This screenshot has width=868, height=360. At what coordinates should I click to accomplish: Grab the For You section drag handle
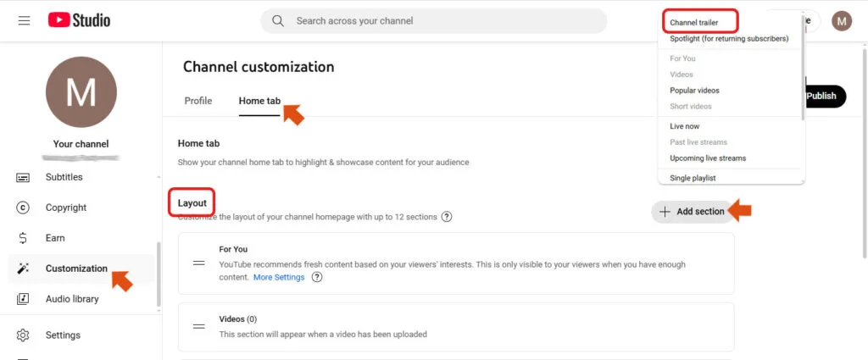199,263
